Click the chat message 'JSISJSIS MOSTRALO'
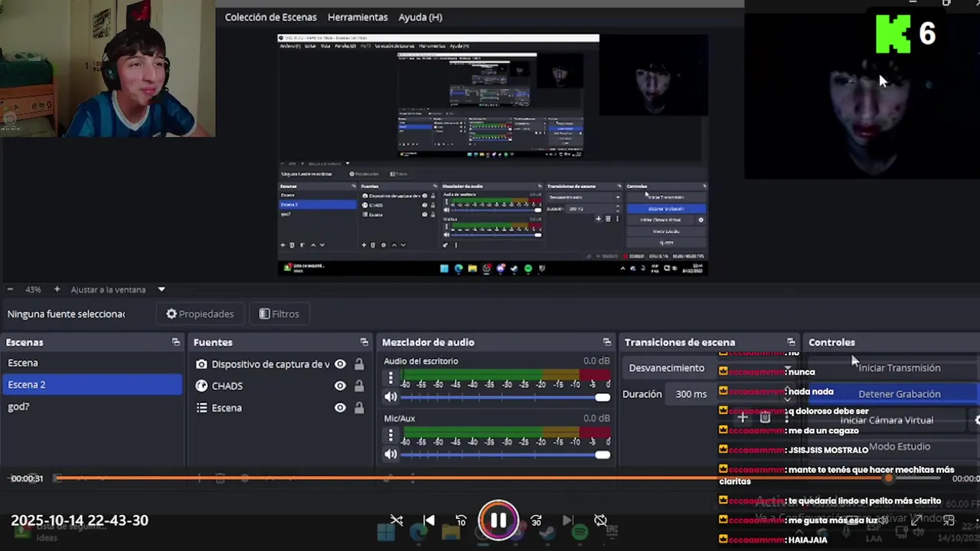 (x=828, y=450)
